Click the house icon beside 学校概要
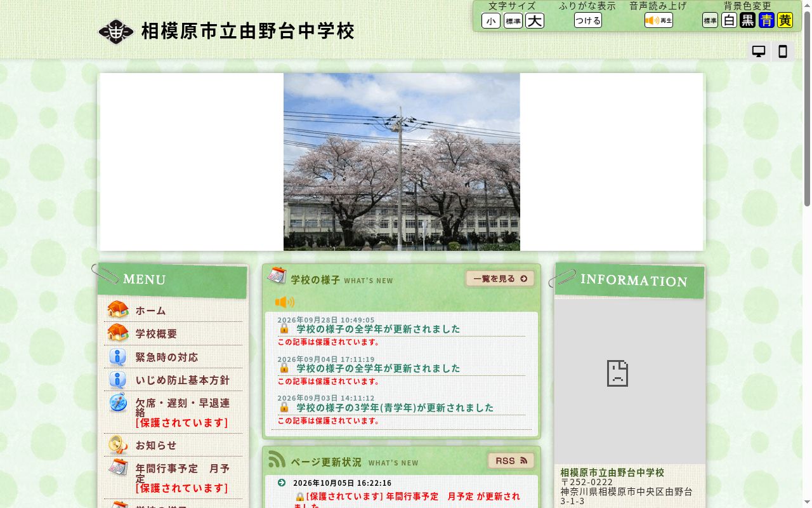The height and width of the screenshot is (508, 812). point(118,332)
